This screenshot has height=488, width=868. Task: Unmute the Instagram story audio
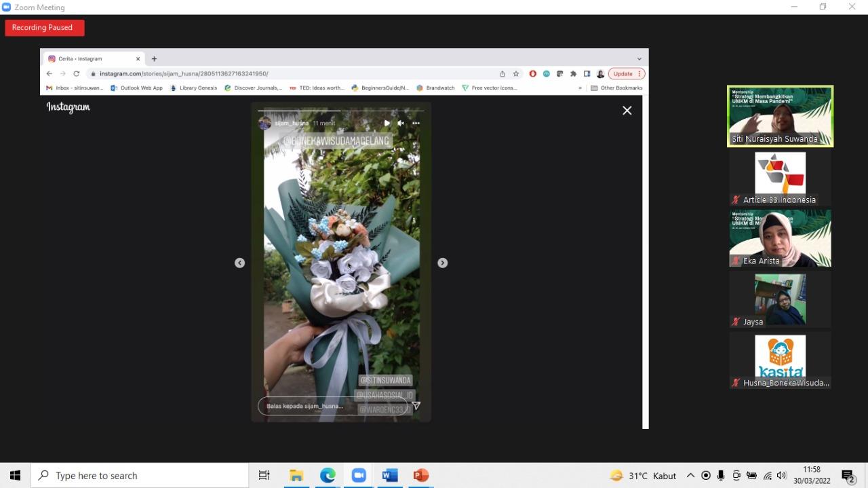click(401, 123)
